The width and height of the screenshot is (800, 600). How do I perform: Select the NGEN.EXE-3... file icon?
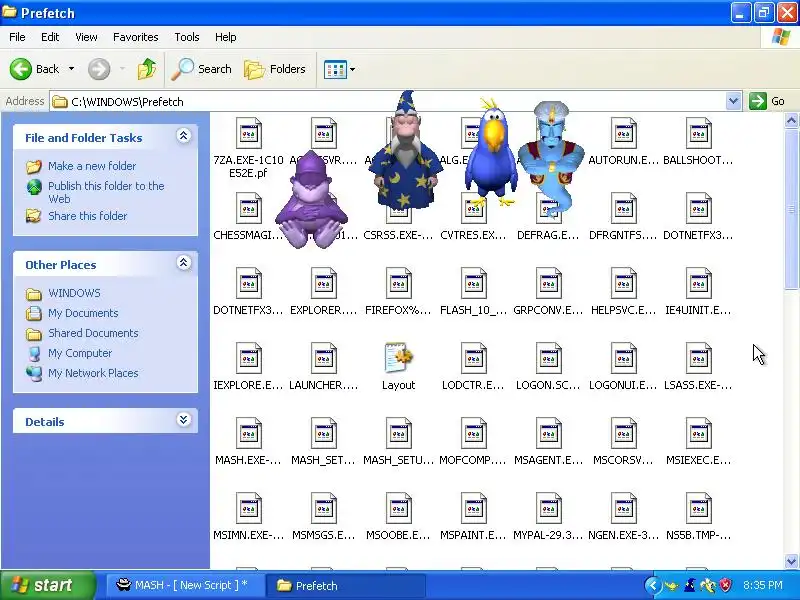[623, 509]
